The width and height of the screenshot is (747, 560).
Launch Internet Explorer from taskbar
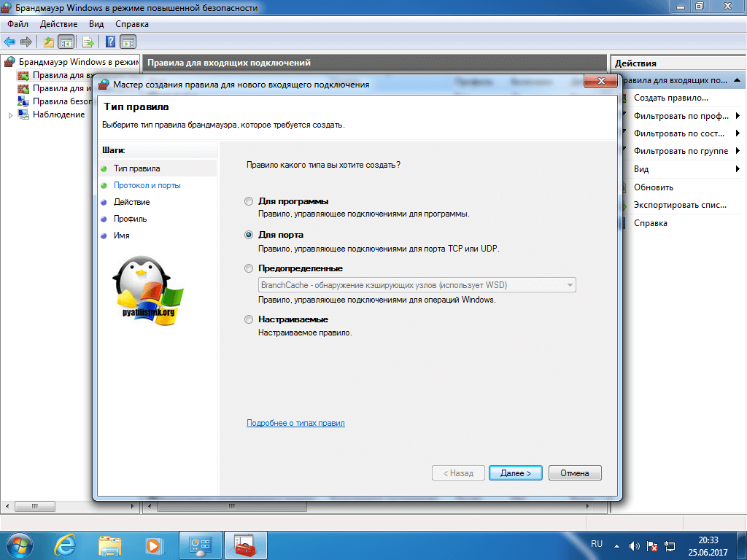(65, 545)
